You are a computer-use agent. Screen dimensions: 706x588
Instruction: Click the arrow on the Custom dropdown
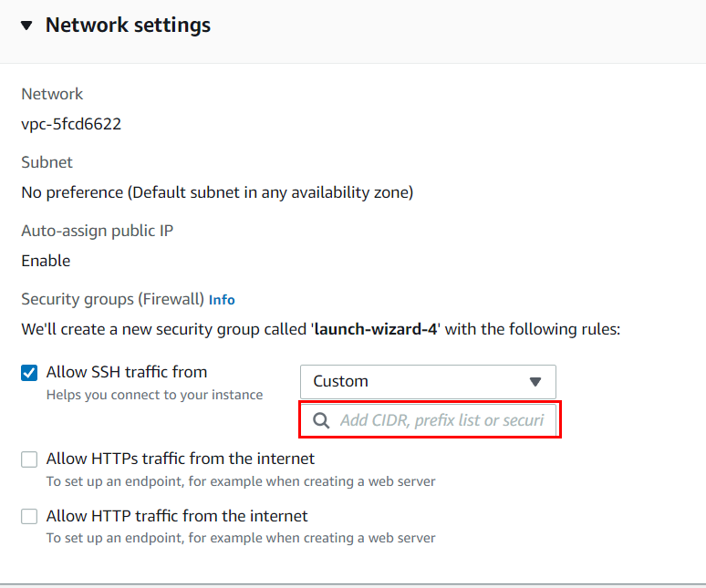point(535,381)
